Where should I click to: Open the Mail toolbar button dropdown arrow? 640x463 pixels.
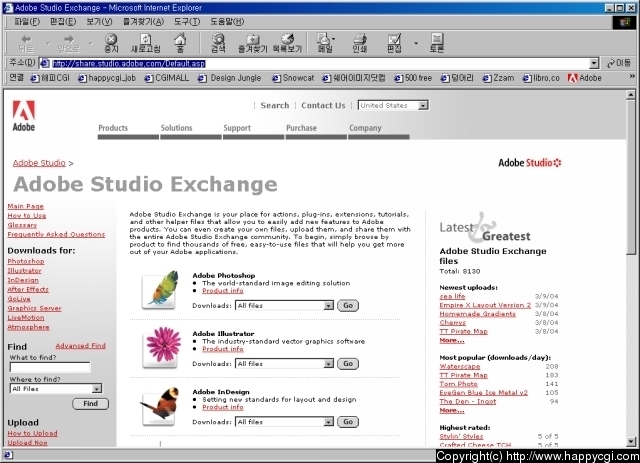coord(333,39)
